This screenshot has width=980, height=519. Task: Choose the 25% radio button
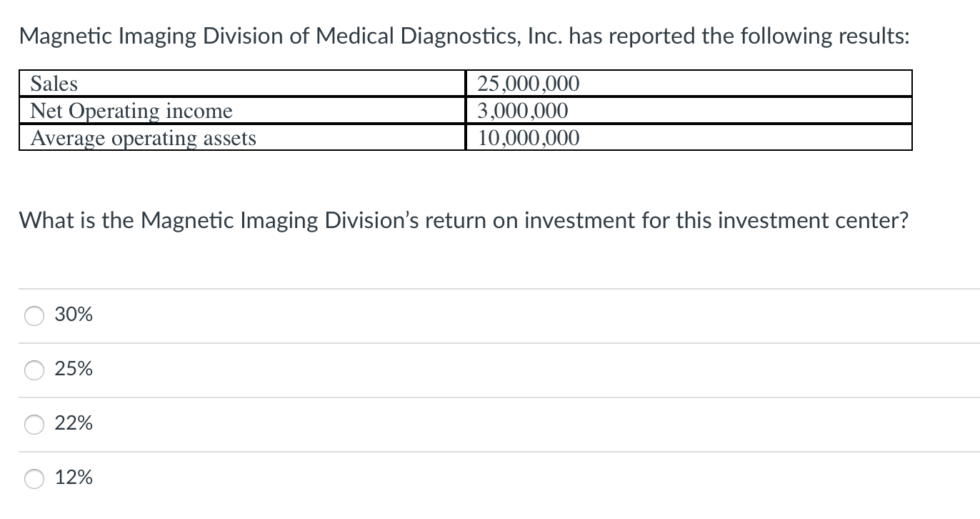click(35, 370)
